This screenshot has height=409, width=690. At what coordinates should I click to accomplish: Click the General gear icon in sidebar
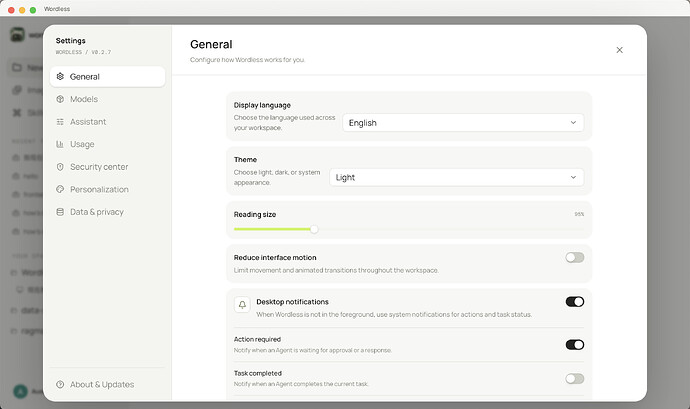pyautogui.click(x=60, y=77)
